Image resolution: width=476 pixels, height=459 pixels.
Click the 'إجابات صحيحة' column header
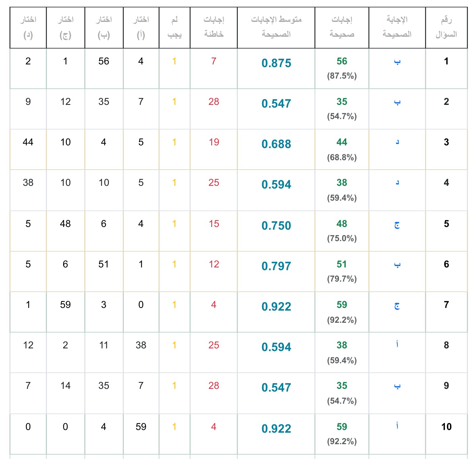pyautogui.click(x=341, y=27)
